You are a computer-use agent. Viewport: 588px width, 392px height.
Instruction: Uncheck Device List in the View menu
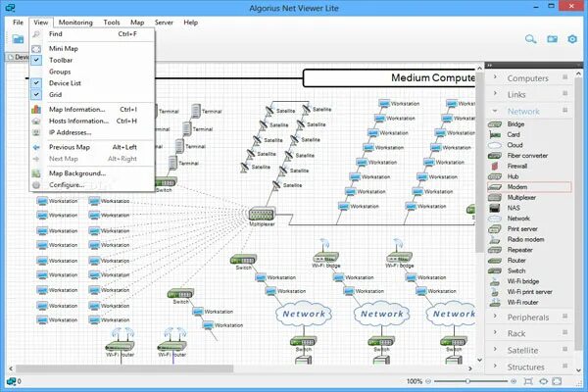92,83
